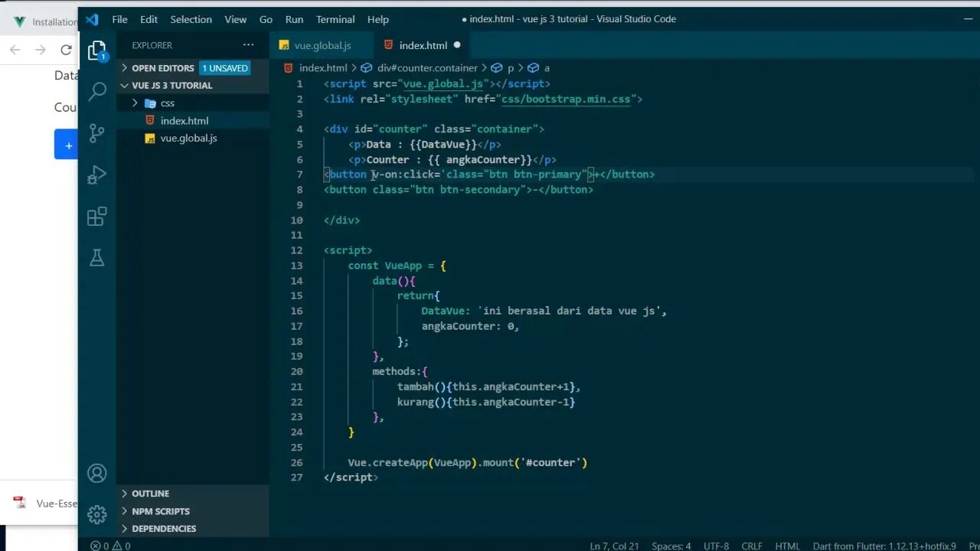The image size is (980, 551).
Task: Open the File menu
Action: [120, 19]
